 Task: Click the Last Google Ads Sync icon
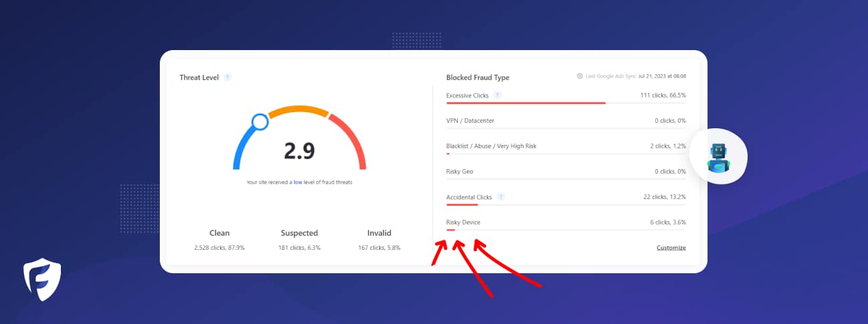[580, 76]
